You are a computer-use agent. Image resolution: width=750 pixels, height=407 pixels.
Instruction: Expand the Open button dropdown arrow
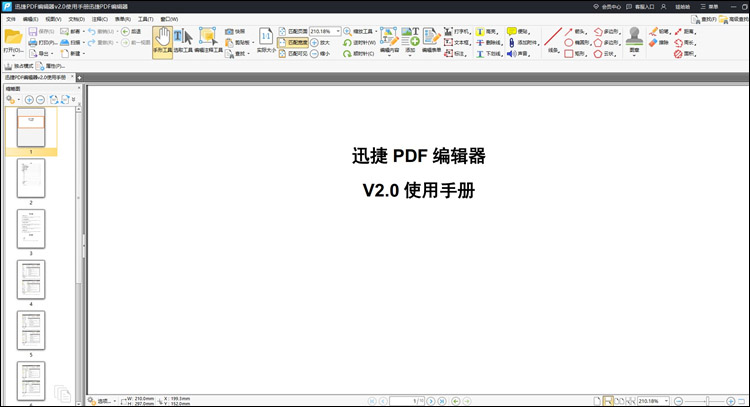[x=13, y=55]
